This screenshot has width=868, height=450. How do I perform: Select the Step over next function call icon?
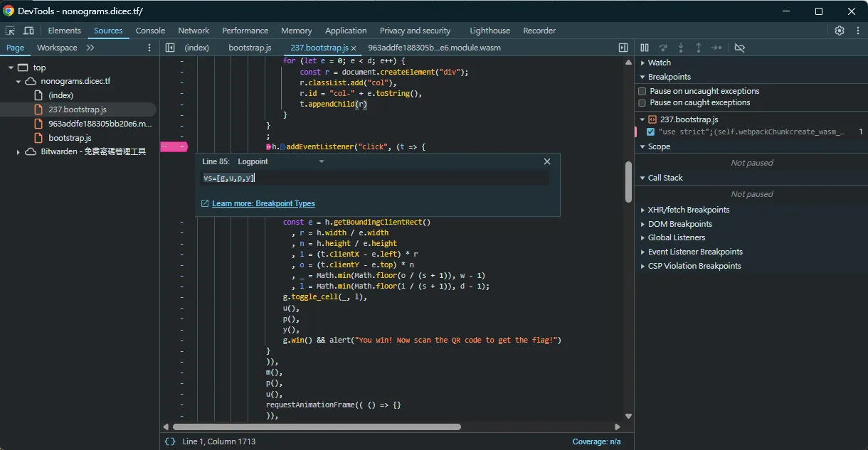click(662, 48)
